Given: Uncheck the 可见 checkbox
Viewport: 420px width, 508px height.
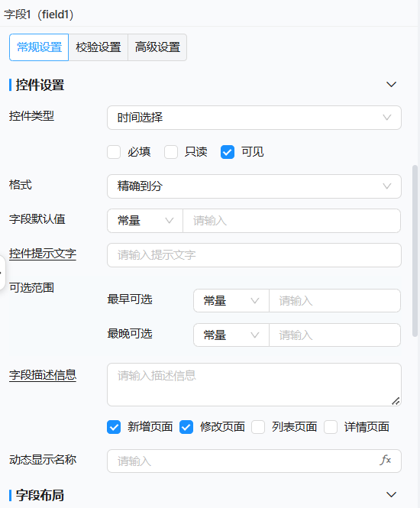Looking at the screenshot, I should [228, 152].
